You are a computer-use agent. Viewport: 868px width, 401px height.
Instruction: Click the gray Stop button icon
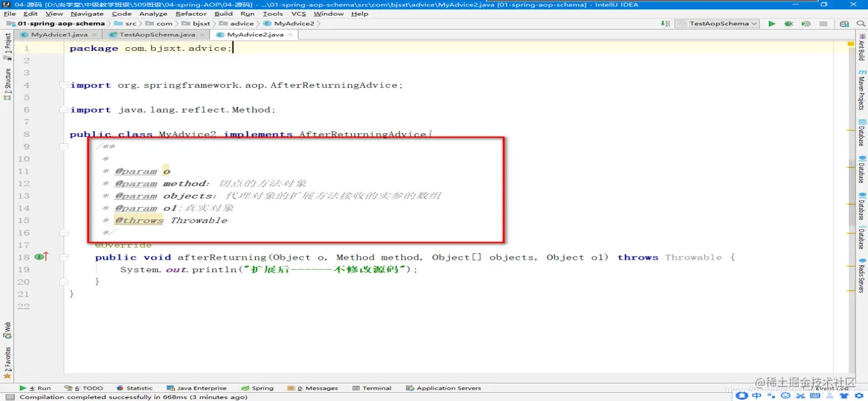[823, 24]
